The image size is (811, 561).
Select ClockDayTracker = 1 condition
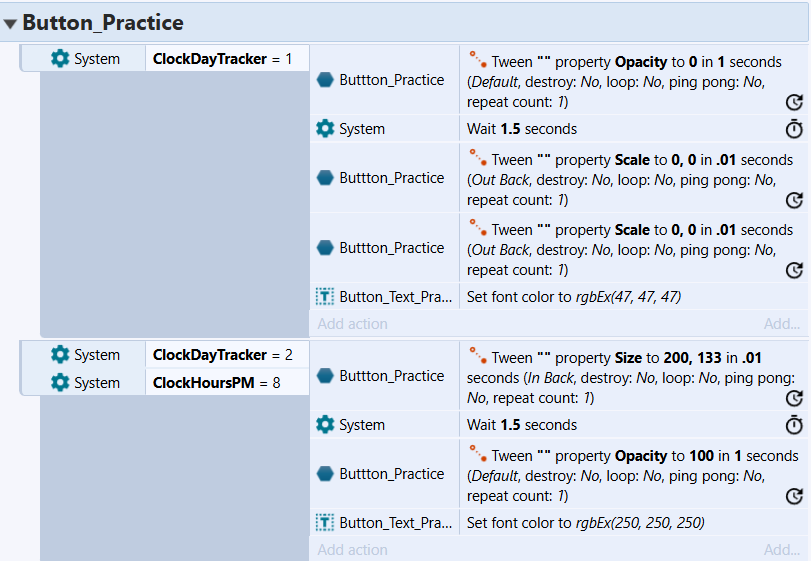click(222, 58)
